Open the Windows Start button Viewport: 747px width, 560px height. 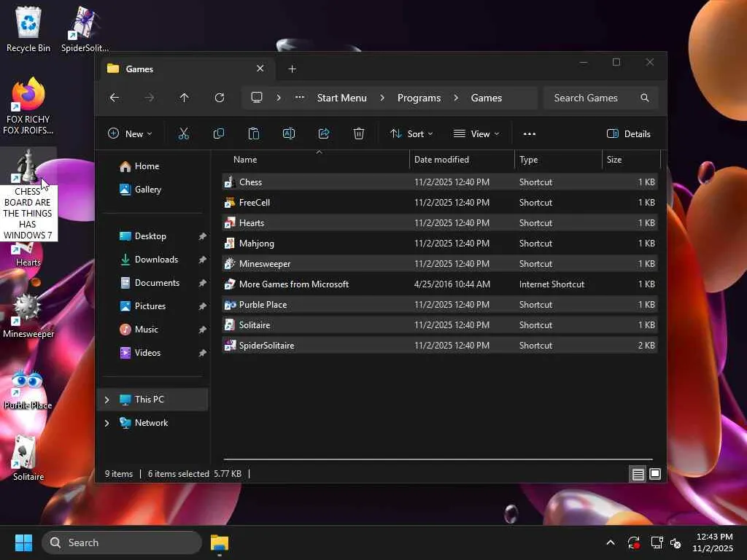click(x=23, y=542)
